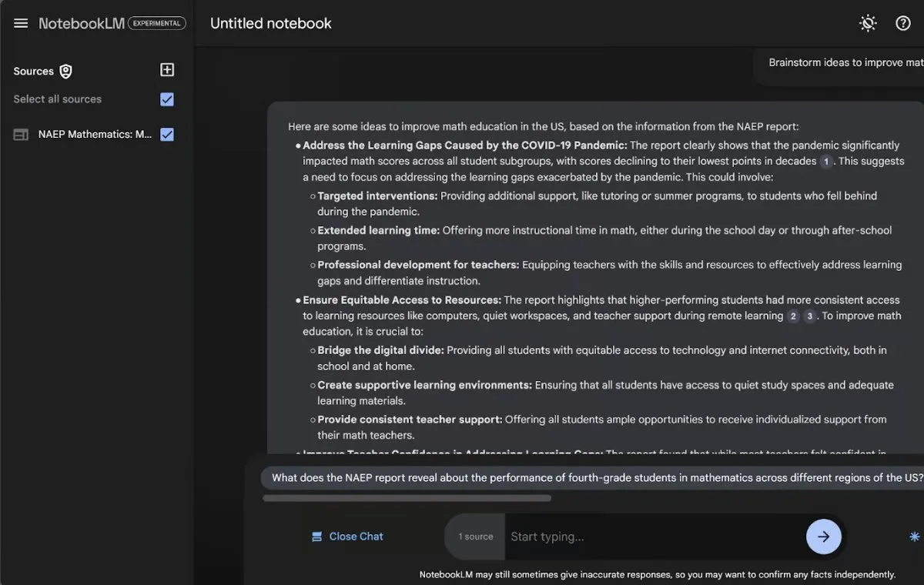Viewport: 924px width, 585px height.
Task: Uncheck the NAEP Mathematics source checkbox
Action: pos(167,135)
